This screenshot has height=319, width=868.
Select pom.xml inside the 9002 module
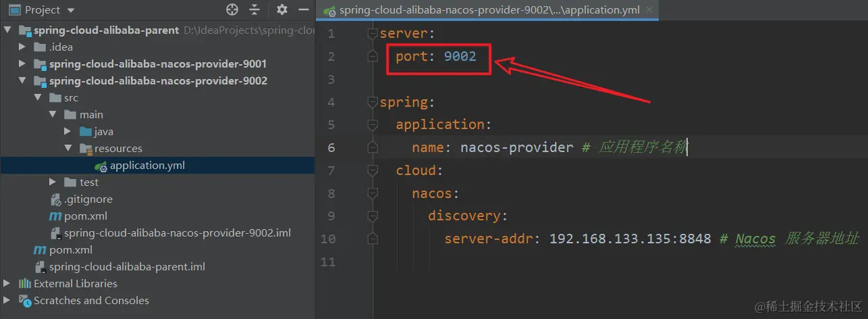86,216
